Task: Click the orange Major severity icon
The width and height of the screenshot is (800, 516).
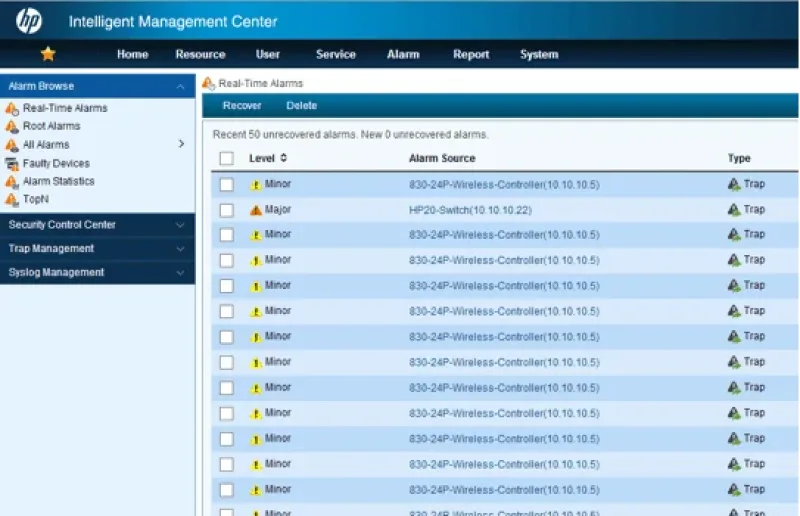Action: [256, 210]
